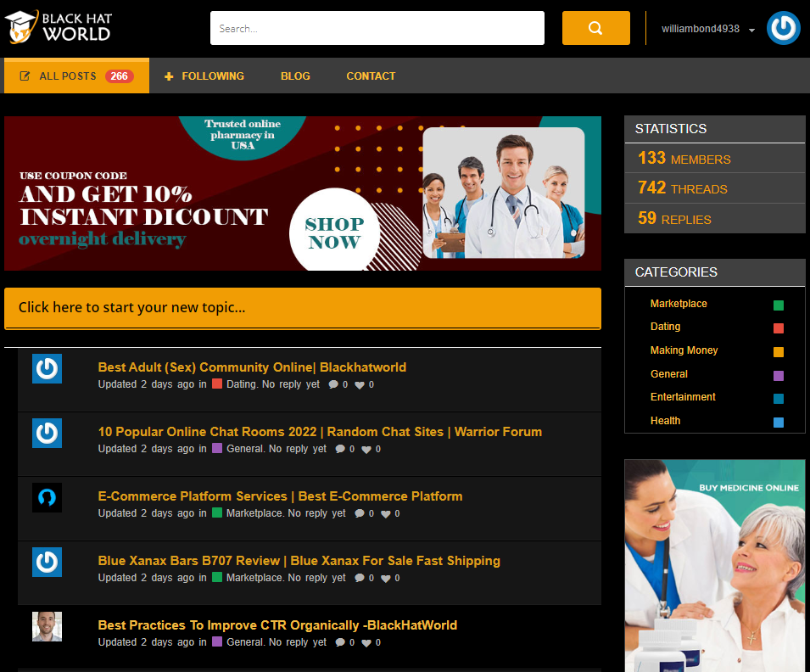Image resolution: width=810 pixels, height=672 pixels.
Task: Click the pharmacy coupon banner ad
Action: coord(303,193)
